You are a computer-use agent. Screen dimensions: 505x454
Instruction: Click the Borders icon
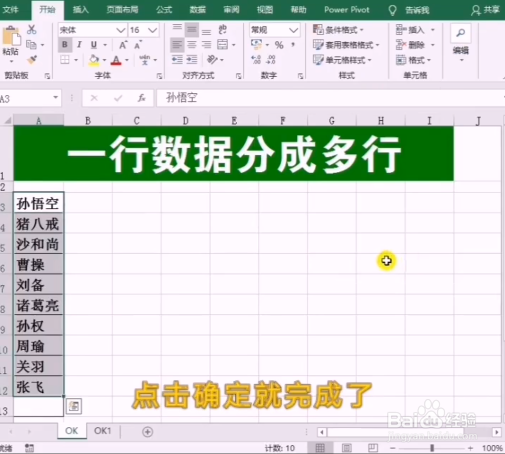click(x=65, y=60)
